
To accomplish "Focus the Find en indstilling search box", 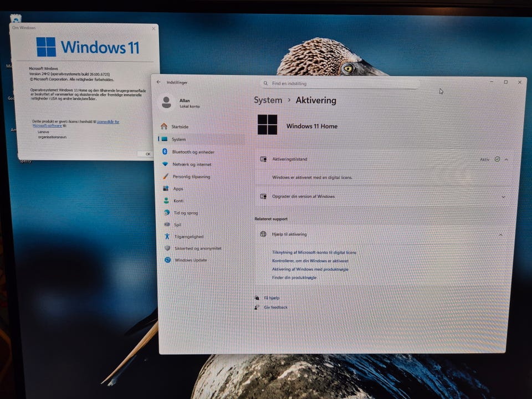I will coord(339,83).
